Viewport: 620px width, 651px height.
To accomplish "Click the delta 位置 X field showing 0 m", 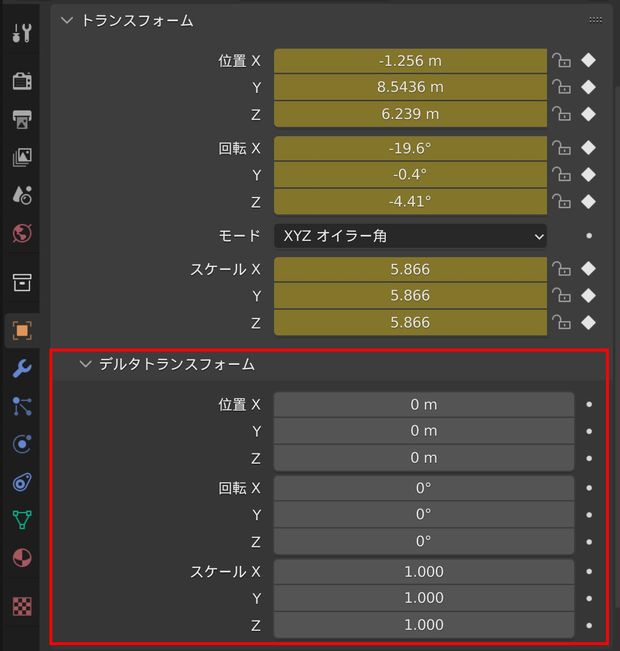I will tap(424, 405).
